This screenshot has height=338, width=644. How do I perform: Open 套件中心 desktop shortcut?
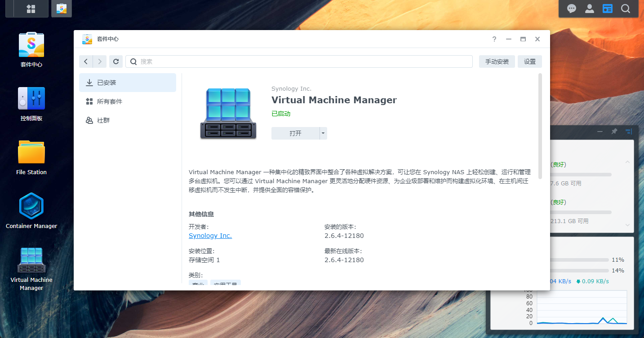(x=31, y=49)
